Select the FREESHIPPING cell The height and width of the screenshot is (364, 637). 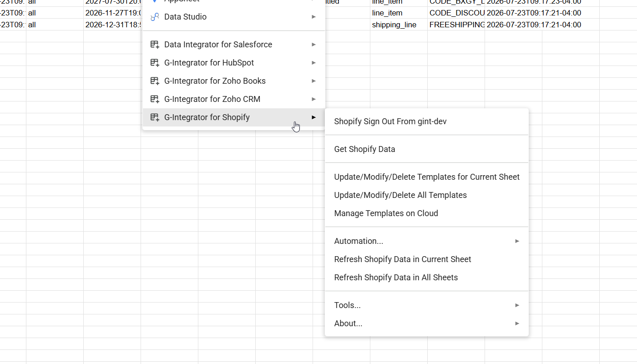(456, 25)
